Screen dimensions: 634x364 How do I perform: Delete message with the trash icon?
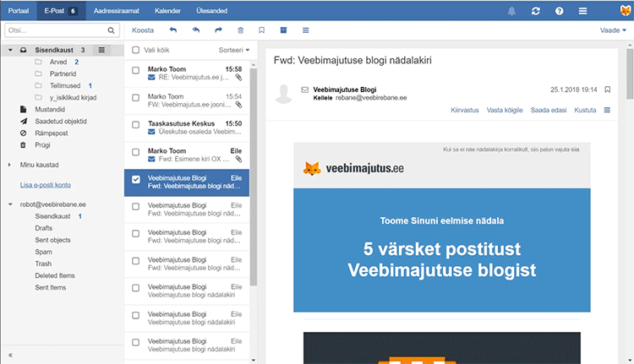pos(240,30)
